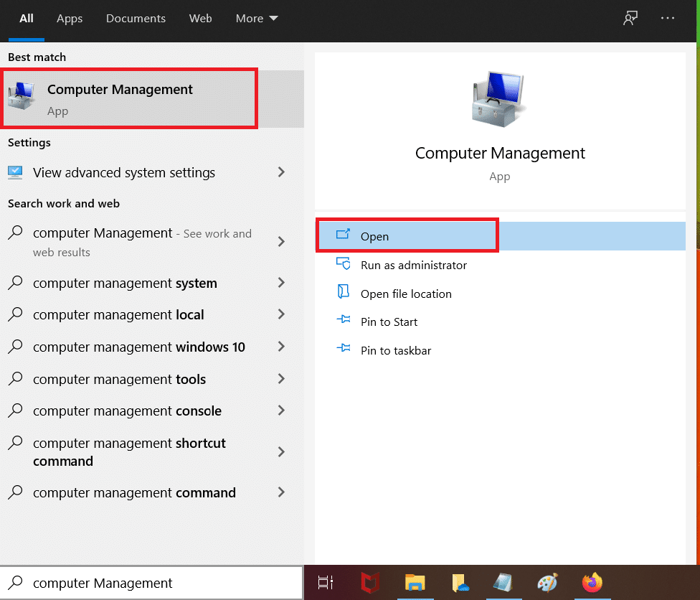Expand the computer management tools suggestion chevron
This screenshot has width=700, height=600.
(x=282, y=379)
